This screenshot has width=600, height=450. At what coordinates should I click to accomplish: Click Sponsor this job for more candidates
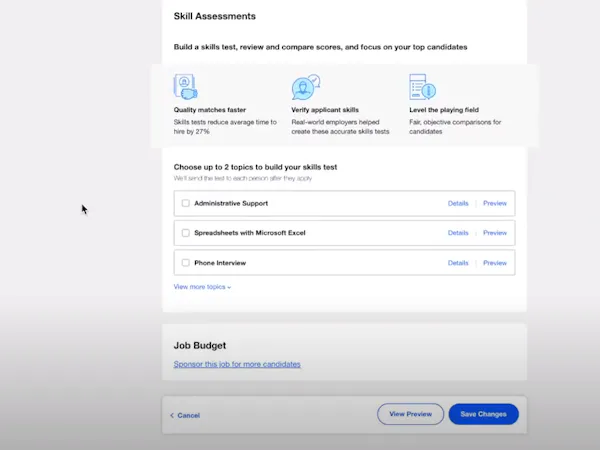coord(237,364)
